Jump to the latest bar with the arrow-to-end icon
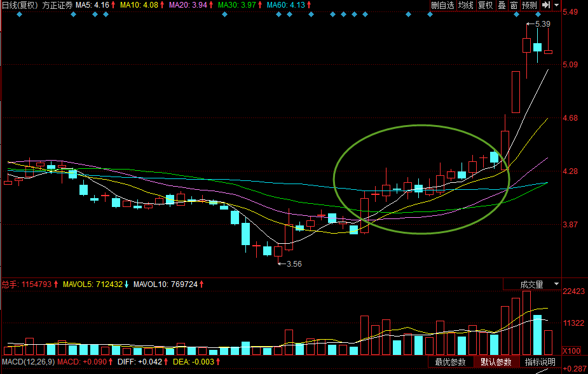The height and width of the screenshot is (374, 588). tap(546, 5)
